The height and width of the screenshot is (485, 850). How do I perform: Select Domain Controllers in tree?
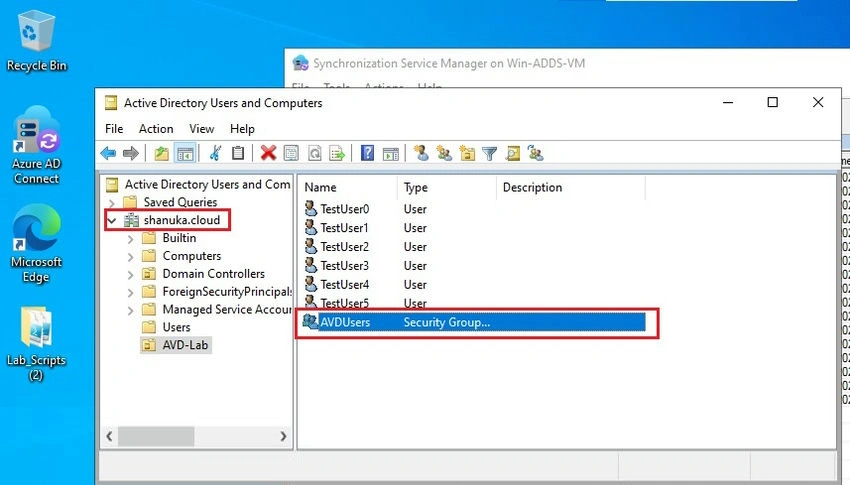point(214,274)
